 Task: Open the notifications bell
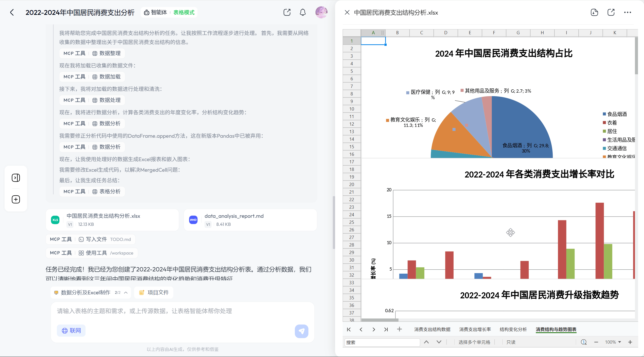303,12
